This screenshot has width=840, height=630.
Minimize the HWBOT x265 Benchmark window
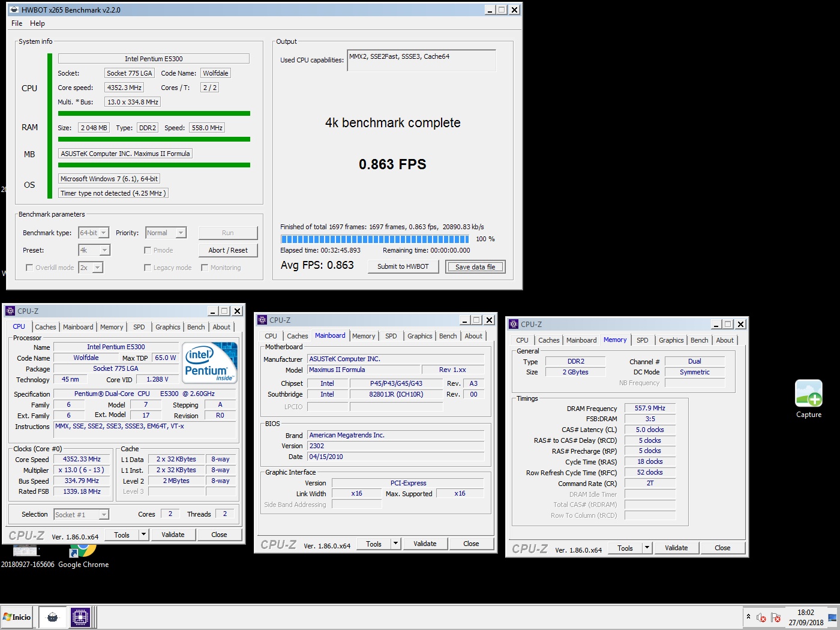coord(490,10)
